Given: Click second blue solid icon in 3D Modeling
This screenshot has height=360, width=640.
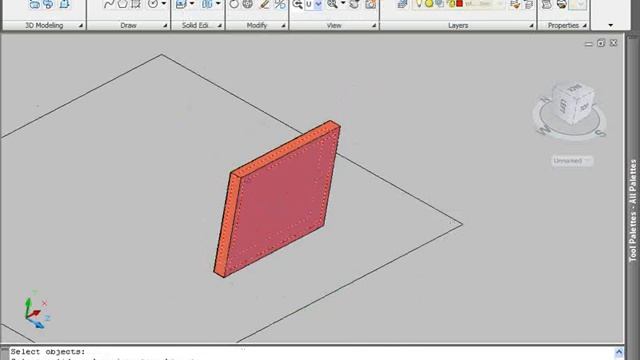Looking at the screenshot, I should click(x=48, y=4).
